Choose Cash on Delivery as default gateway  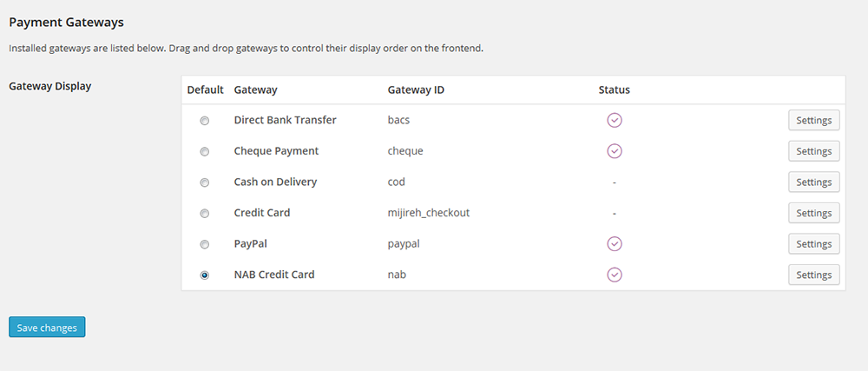click(205, 182)
